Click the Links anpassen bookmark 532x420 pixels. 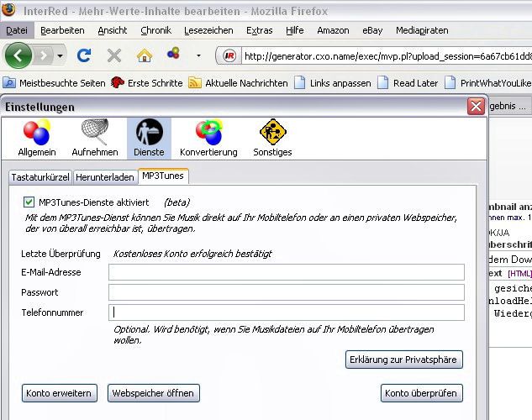(333, 83)
